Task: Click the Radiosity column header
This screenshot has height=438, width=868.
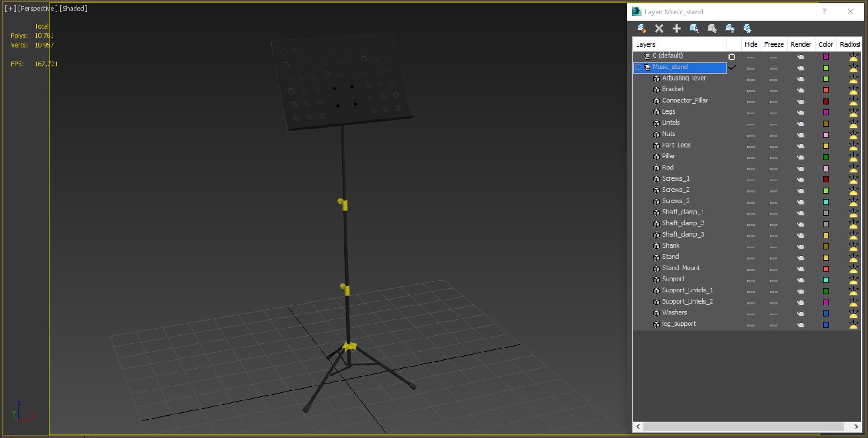Action: [849, 44]
